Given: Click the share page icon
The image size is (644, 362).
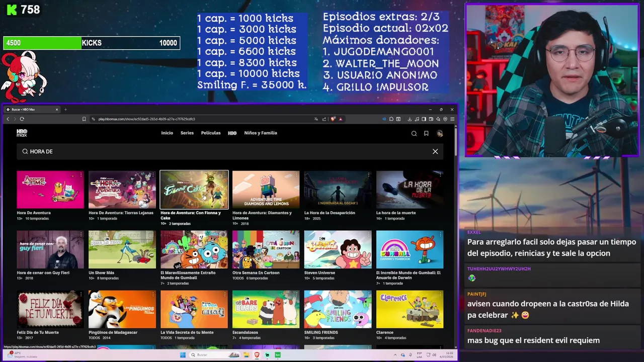Looking at the screenshot, I should pos(324,119).
